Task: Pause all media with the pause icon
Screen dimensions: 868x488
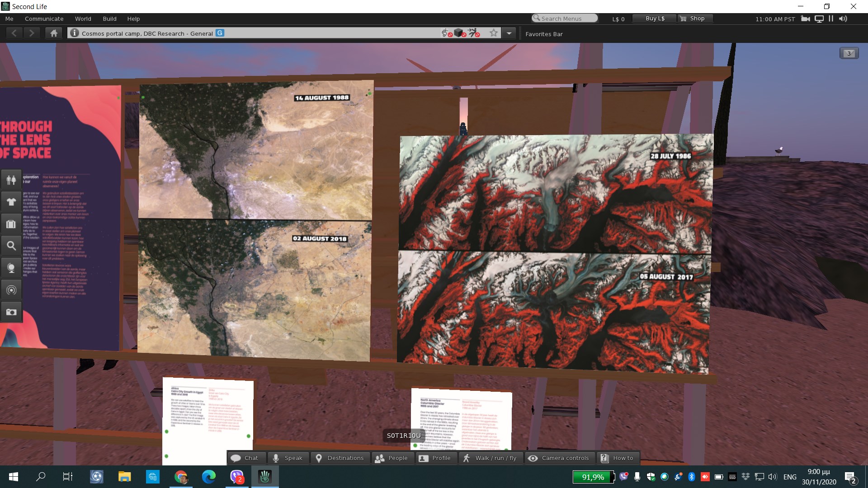Action: click(x=831, y=19)
